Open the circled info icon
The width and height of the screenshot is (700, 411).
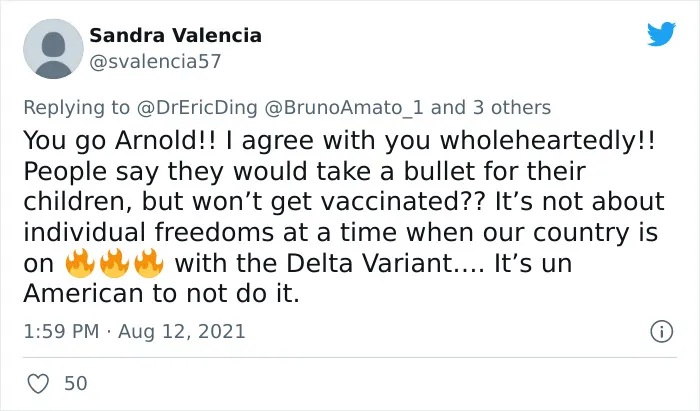click(661, 332)
